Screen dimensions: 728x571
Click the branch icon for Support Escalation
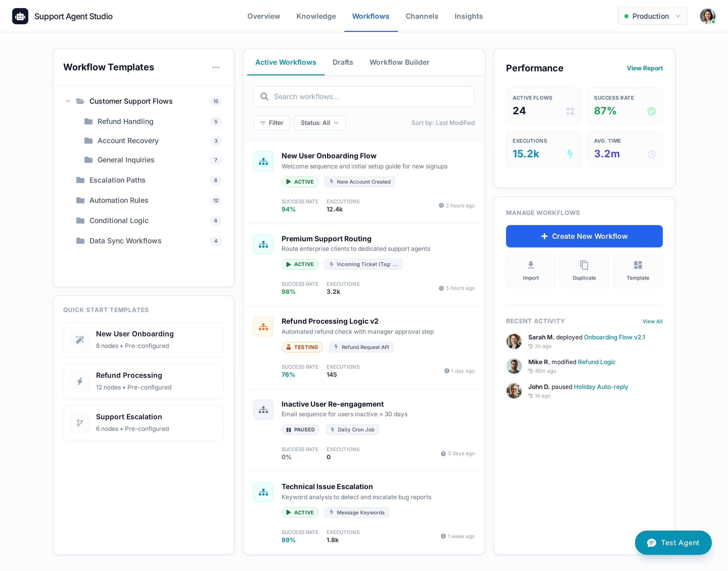80,423
